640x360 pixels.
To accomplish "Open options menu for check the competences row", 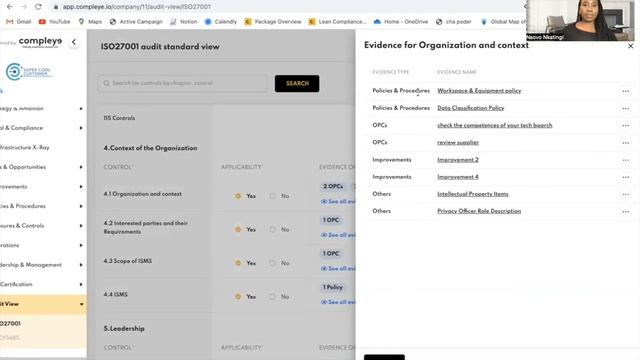I will (625, 125).
